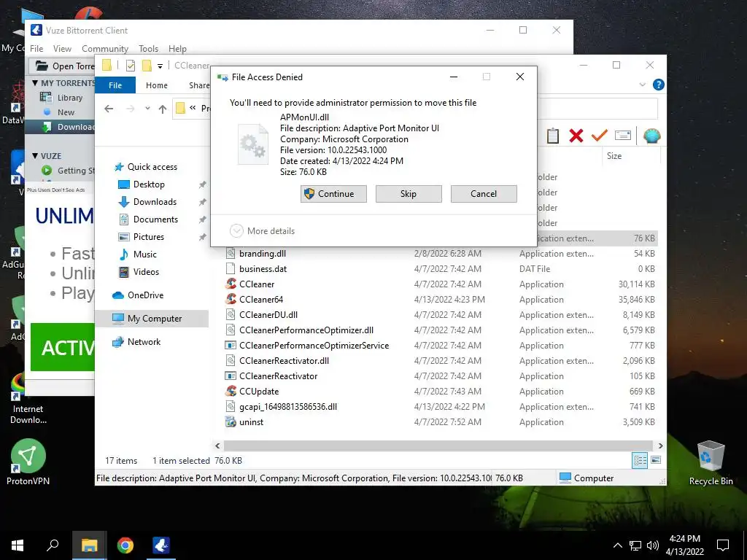The image size is (747, 560).
Task: Switch to Details view in Explorer status bar
Action: pyautogui.click(x=640, y=460)
